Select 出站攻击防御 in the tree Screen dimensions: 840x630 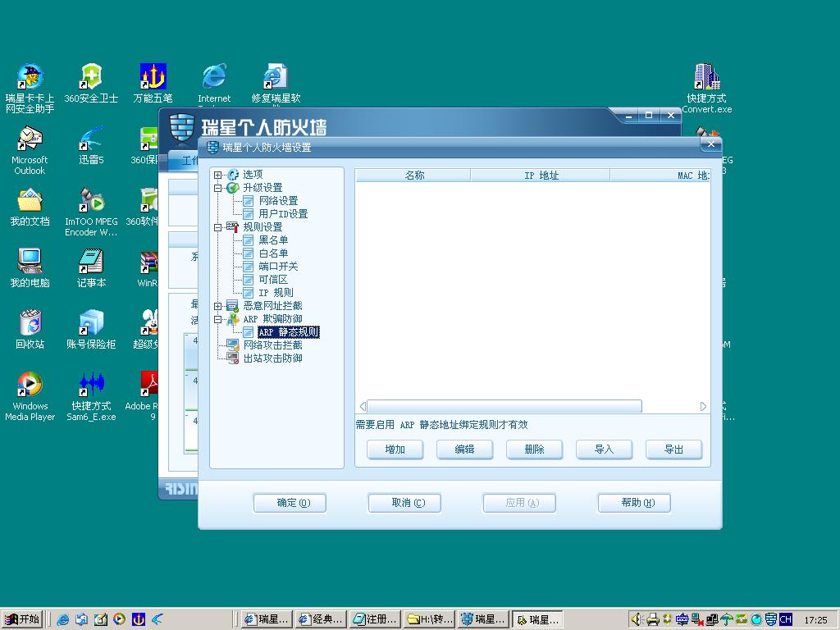click(x=272, y=358)
